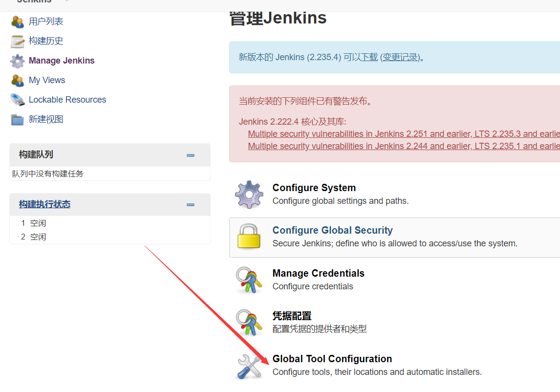Click the My Views people icon
This screenshot has width=560, height=392.
pos(18,80)
